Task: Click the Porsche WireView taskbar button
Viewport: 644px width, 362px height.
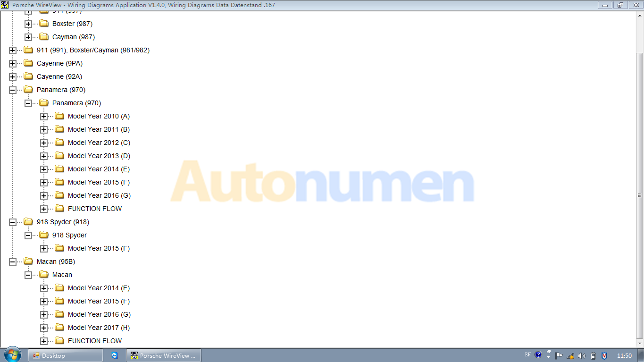Action: pos(164,355)
